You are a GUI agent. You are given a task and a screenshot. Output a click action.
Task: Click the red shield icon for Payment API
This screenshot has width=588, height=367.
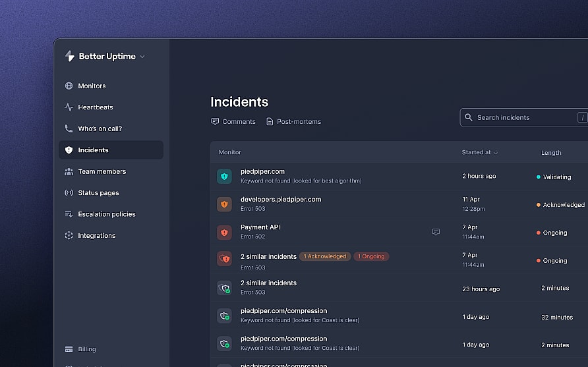pyautogui.click(x=224, y=233)
